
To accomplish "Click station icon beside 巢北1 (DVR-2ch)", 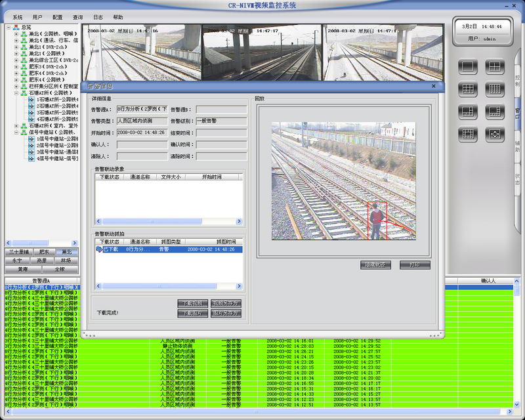I will pyautogui.click(x=24, y=47).
